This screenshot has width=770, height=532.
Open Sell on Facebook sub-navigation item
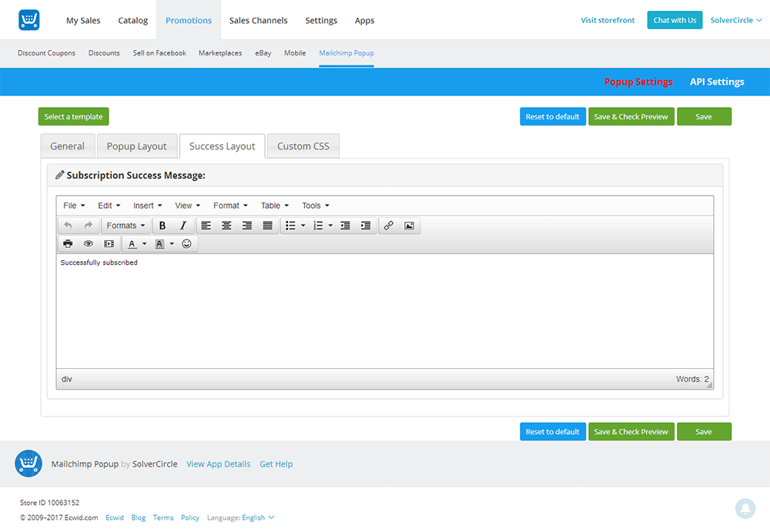159,52
